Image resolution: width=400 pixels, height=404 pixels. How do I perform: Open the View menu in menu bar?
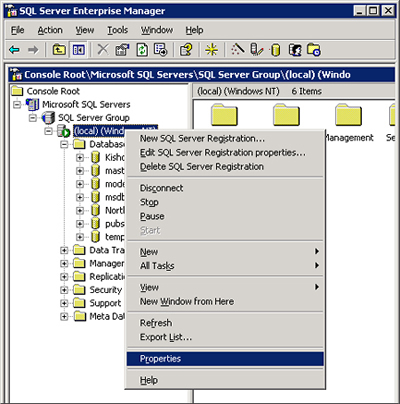tap(85, 30)
